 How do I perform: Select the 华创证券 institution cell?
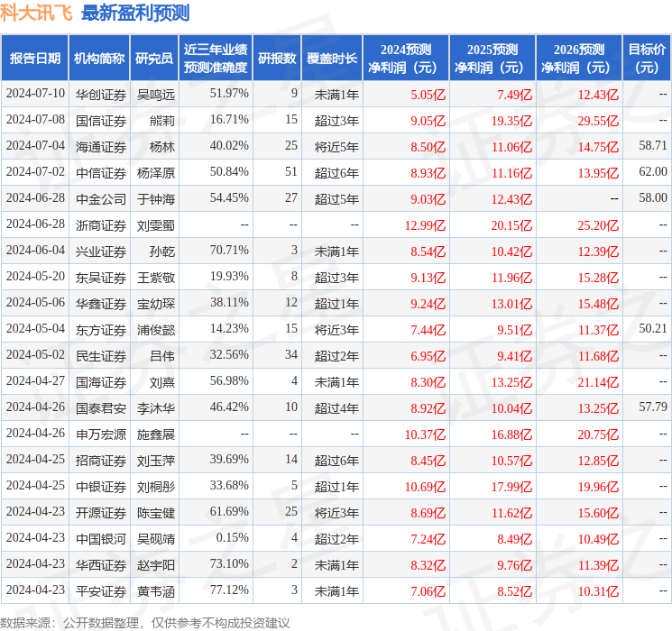[x=101, y=95]
